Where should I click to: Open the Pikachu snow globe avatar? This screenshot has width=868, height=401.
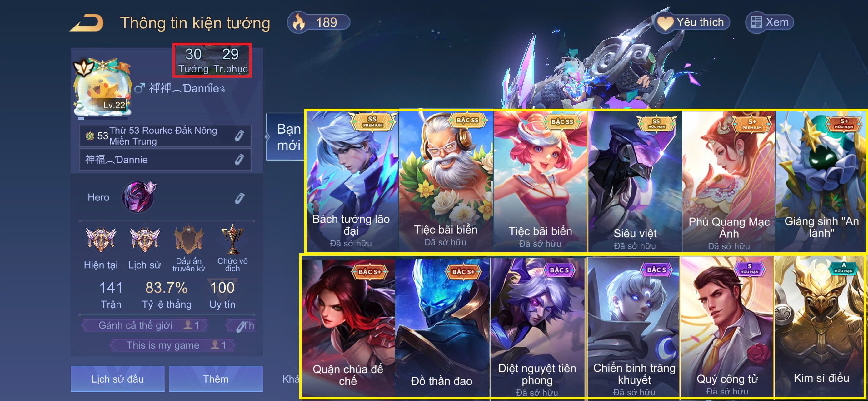pos(102,88)
